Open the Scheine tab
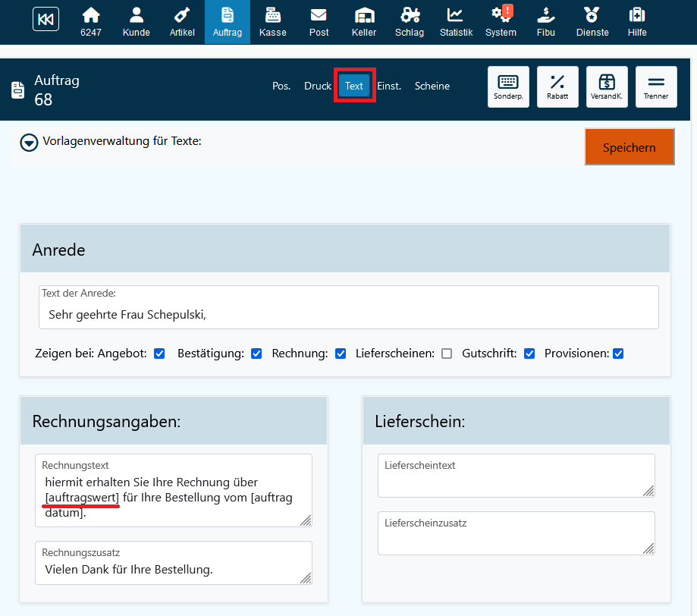The image size is (697, 616). 432,86
